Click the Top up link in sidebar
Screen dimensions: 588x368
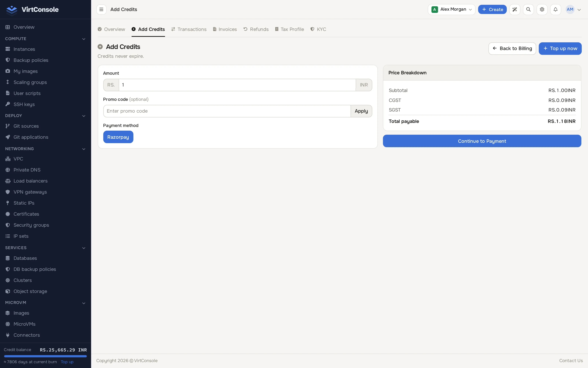67,362
